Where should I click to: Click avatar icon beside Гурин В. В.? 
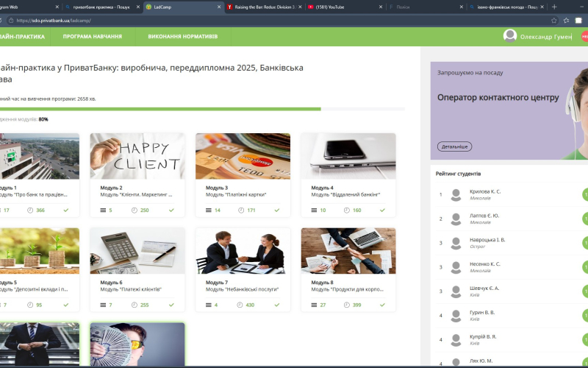coord(456,316)
